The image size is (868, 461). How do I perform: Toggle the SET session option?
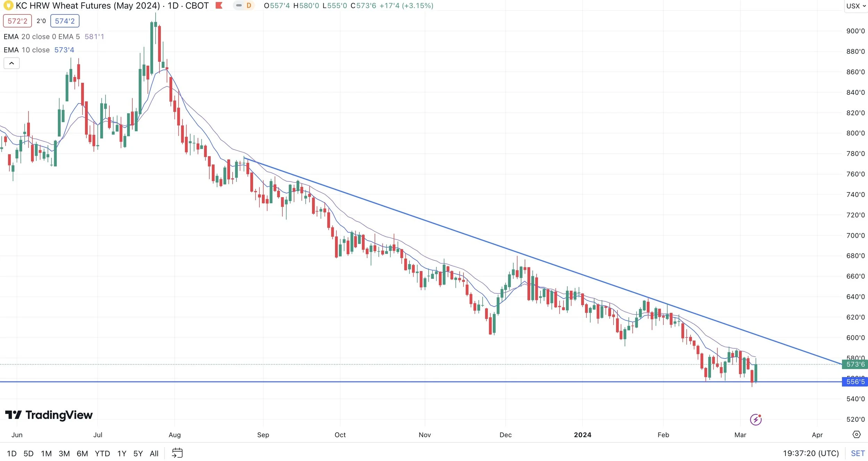pyautogui.click(x=857, y=453)
